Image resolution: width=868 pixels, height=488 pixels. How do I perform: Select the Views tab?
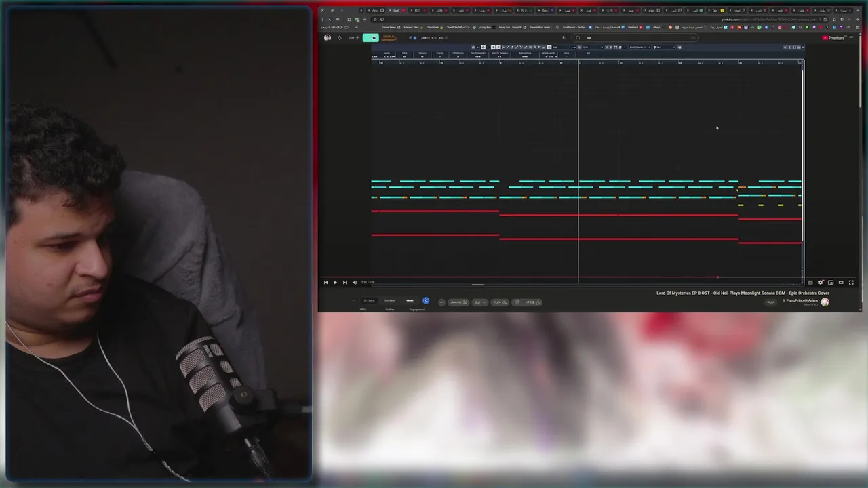coord(410,300)
